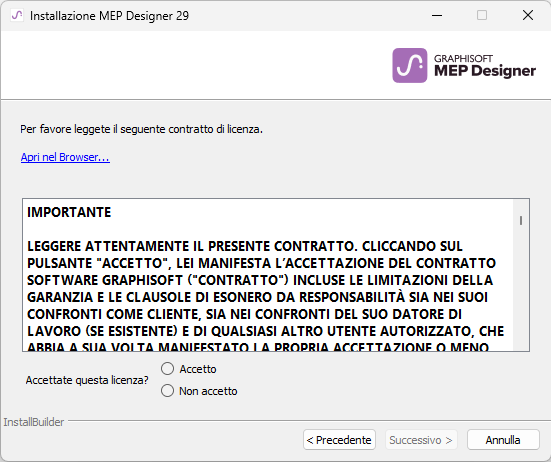The width and height of the screenshot is (551, 462).
Task: Open the Apri nel Browser link
Action: point(65,157)
